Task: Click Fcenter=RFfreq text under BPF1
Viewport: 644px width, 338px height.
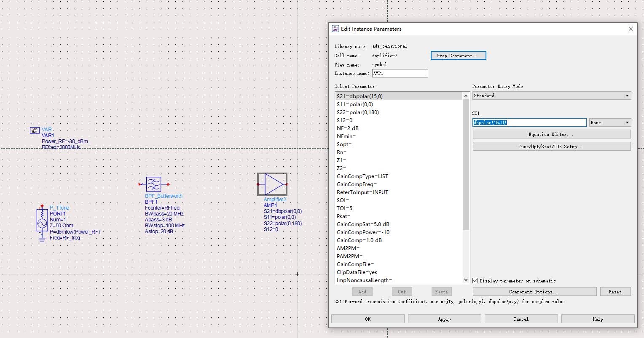Action: [x=162, y=208]
